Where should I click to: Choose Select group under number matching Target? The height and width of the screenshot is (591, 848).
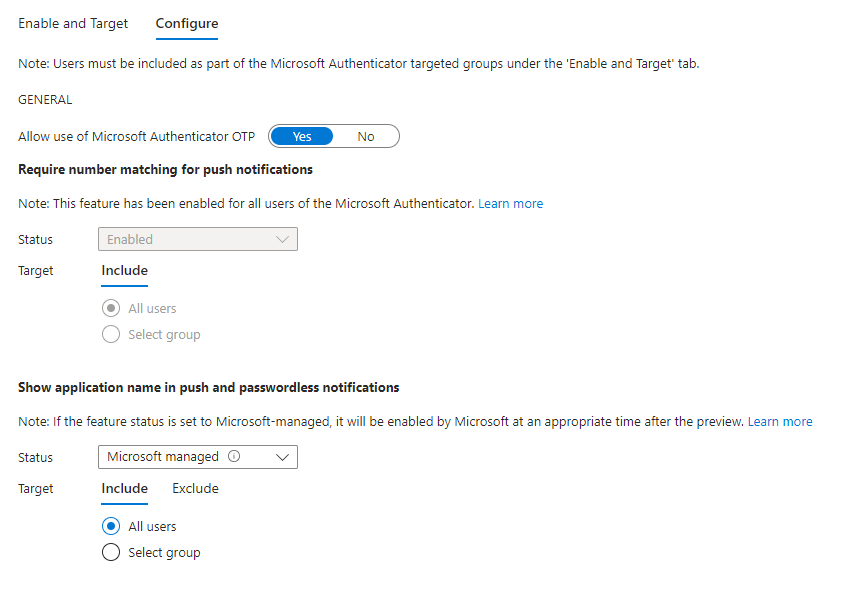click(x=110, y=334)
